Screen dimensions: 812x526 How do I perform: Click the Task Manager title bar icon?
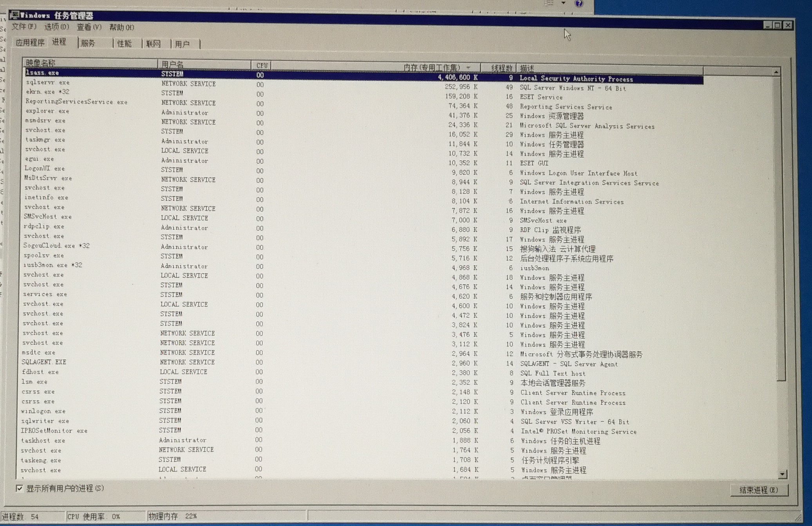14,15
